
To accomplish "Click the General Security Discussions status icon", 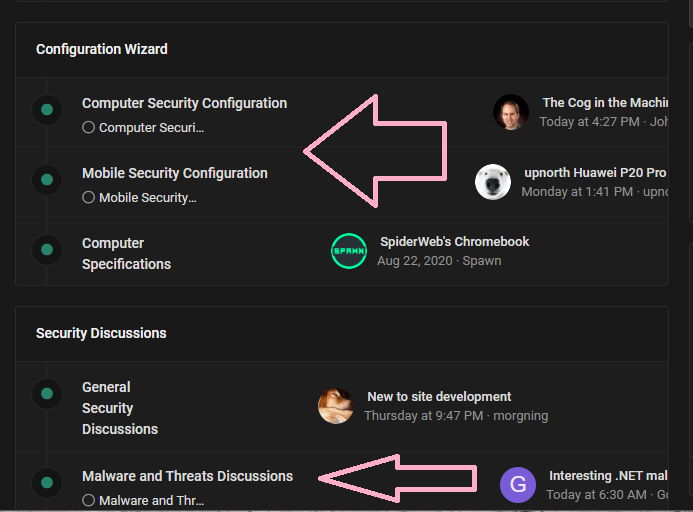I will click(46, 394).
